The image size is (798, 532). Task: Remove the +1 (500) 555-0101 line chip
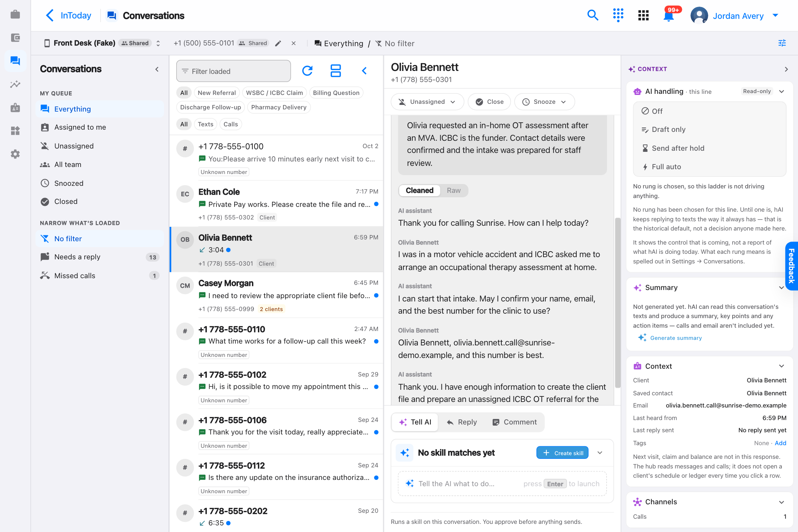pos(294,43)
